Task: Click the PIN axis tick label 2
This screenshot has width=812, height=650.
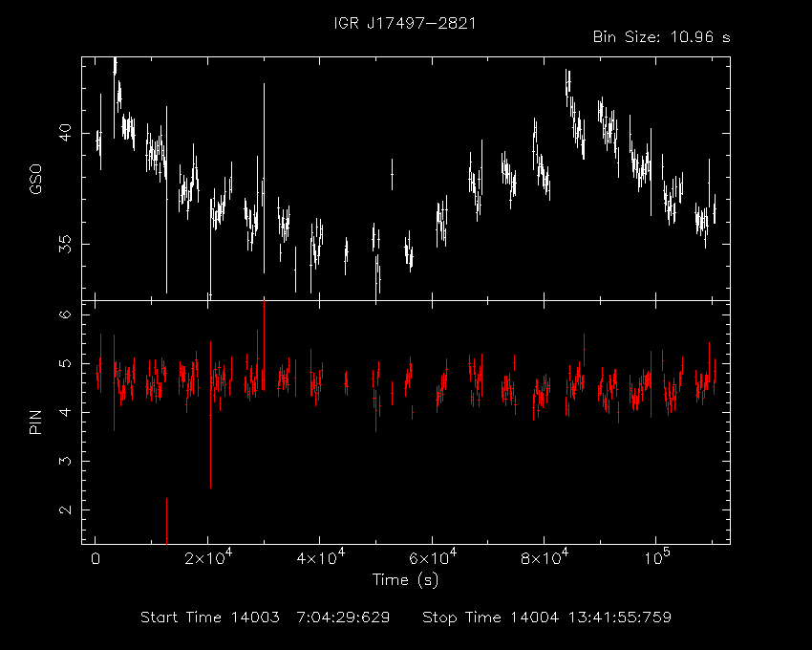Action: (65, 510)
